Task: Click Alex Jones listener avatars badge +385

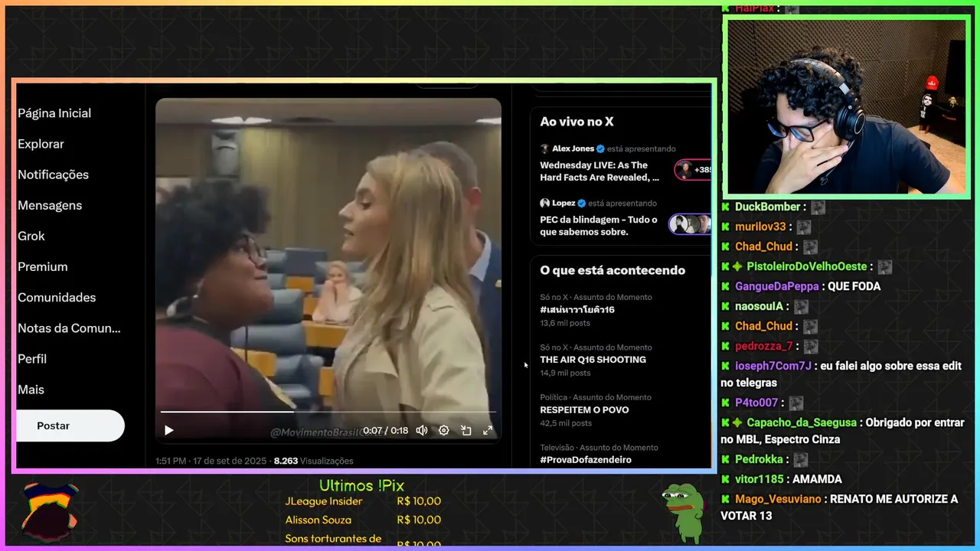Action: pos(693,170)
